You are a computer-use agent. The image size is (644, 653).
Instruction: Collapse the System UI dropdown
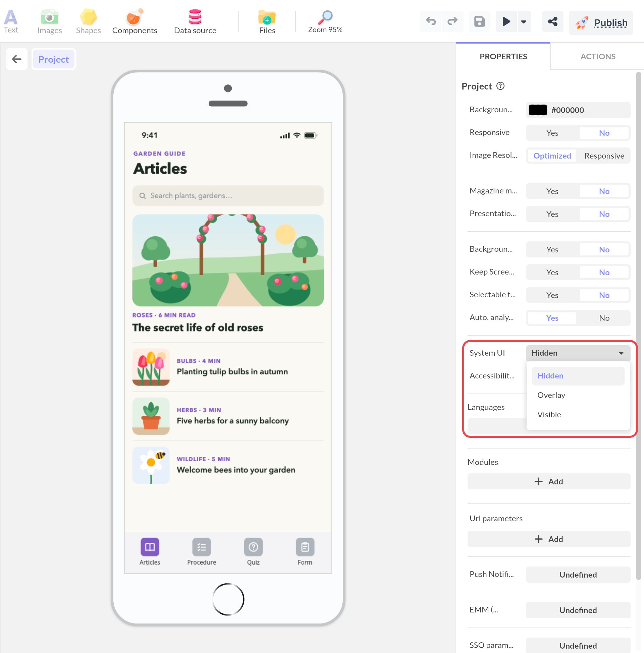click(x=578, y=353)
